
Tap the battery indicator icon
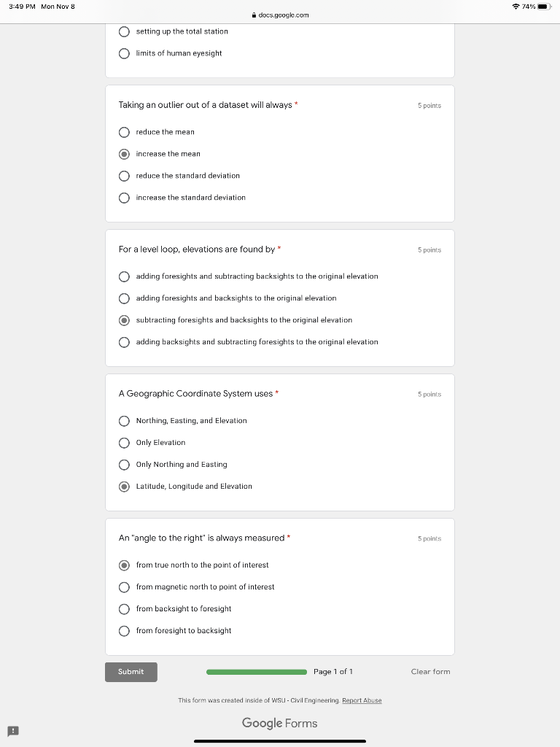pos(545,7)
